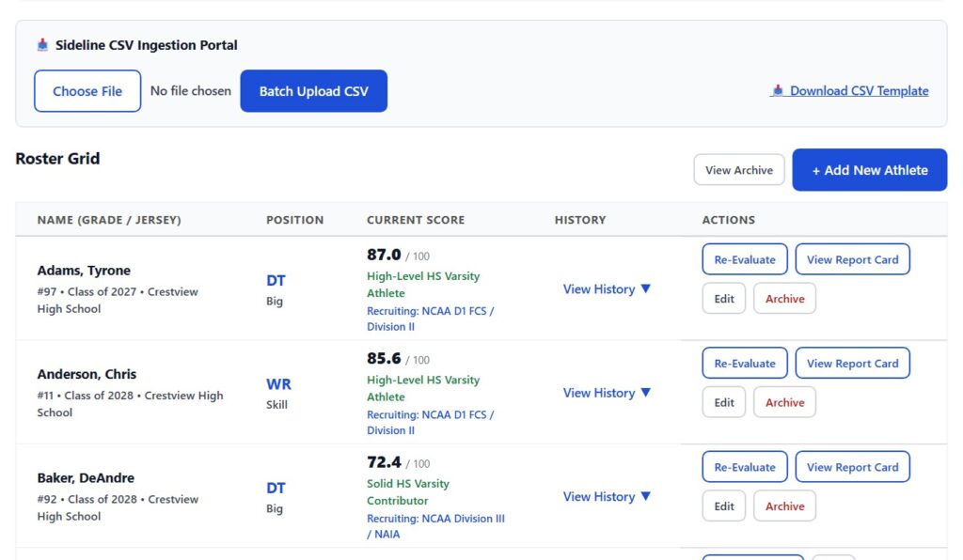Click Solid HS Varsity Contributor label
Screen dimensions: 963x560
[x=408, y=492]
